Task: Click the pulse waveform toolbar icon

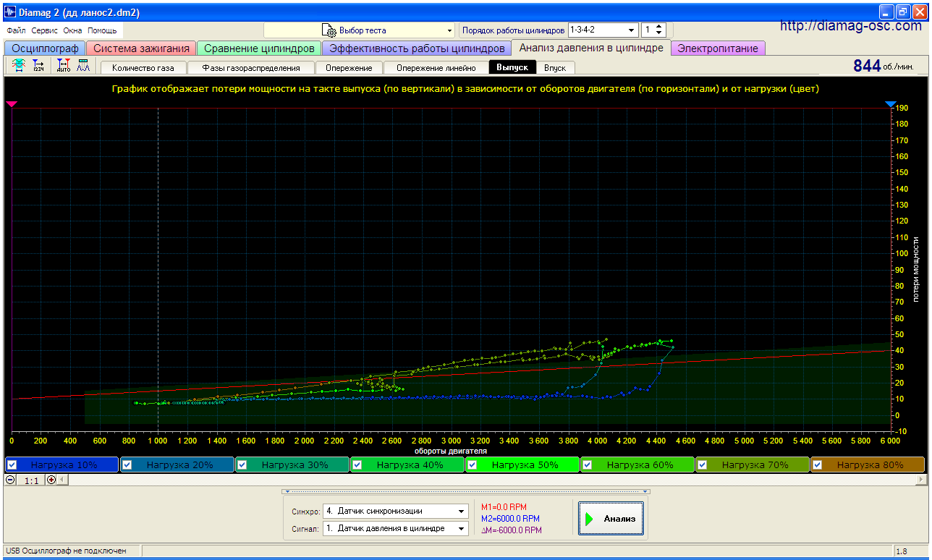Action: tap(82, 67)
